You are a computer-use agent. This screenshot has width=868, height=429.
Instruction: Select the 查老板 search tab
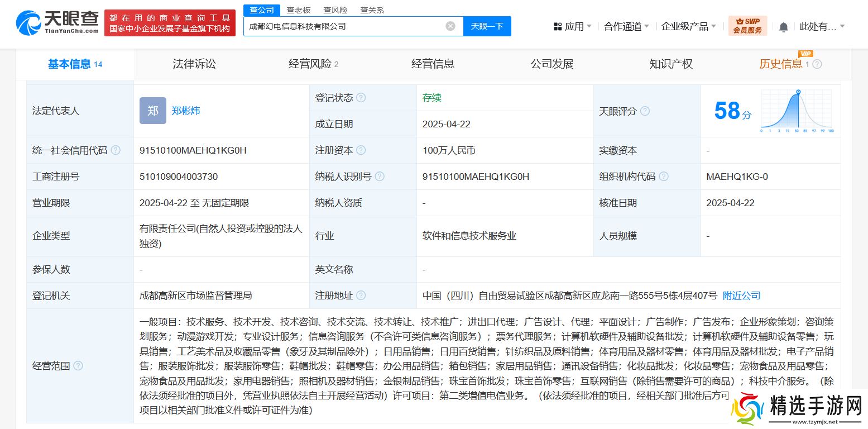point(298,10)
